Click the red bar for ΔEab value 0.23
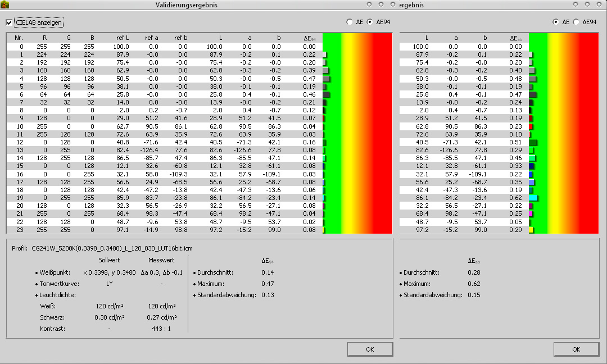607x364 pixels. coord(531,127)
